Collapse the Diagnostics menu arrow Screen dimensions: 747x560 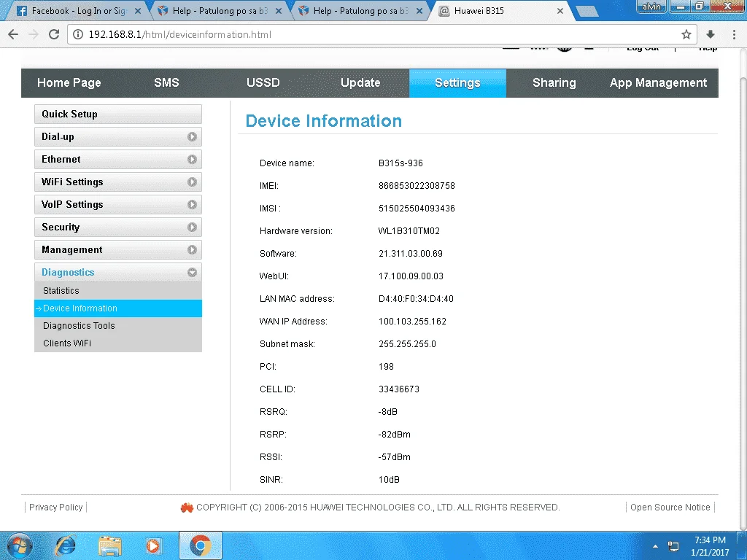pyautogui.click(x=192, y=273)
